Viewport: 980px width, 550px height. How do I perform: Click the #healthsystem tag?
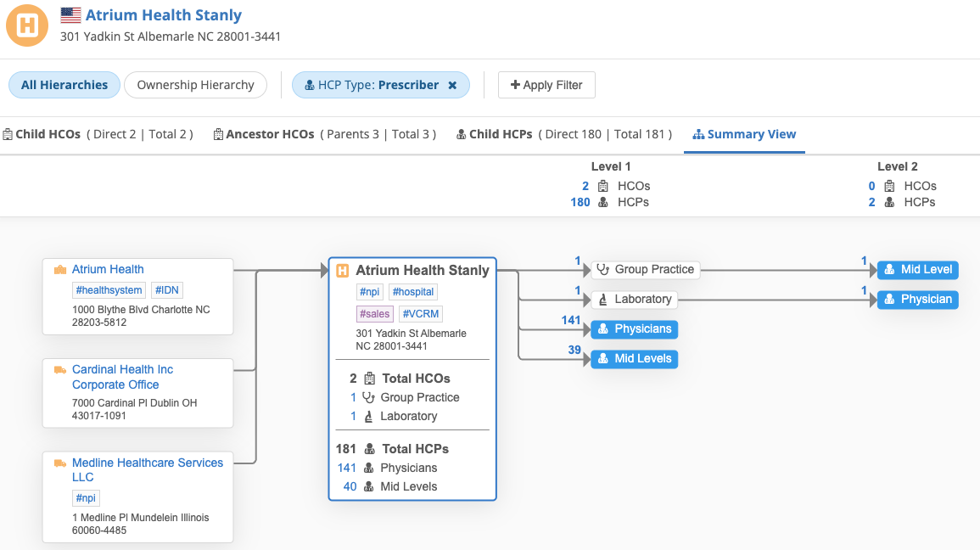tap(109, 290)
